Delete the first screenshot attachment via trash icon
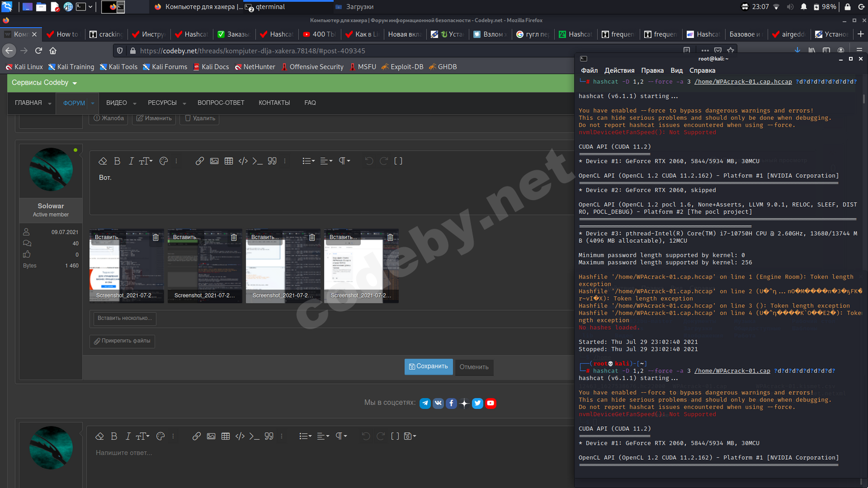The height and width of the screenshot is (488, 868). tap(156, 237)
